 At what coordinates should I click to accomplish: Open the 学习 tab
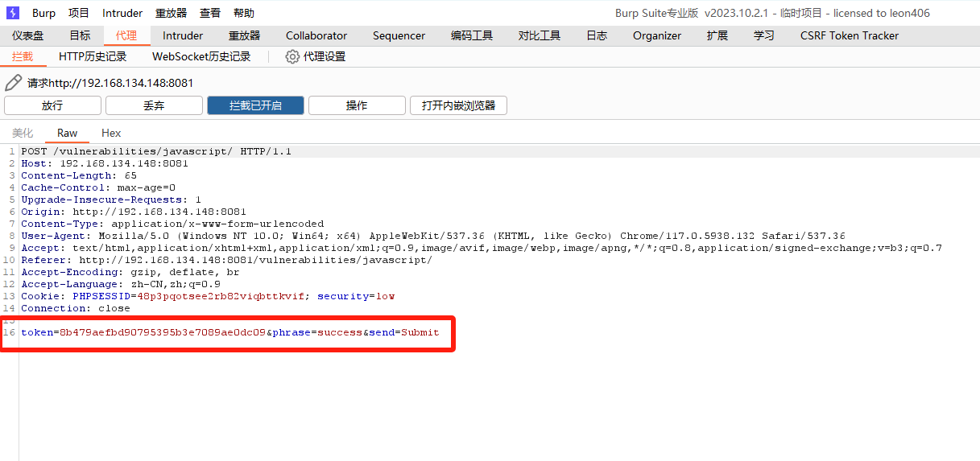[764, 35]
